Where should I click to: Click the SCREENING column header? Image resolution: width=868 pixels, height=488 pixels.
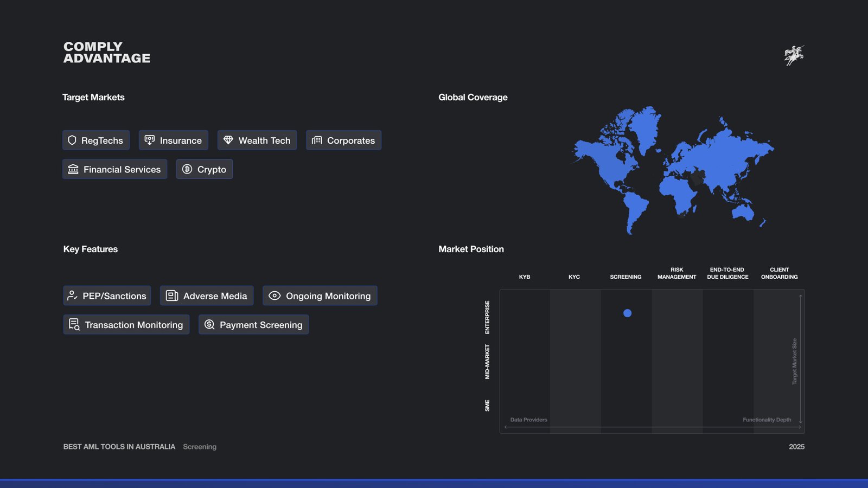click(626, 277)
